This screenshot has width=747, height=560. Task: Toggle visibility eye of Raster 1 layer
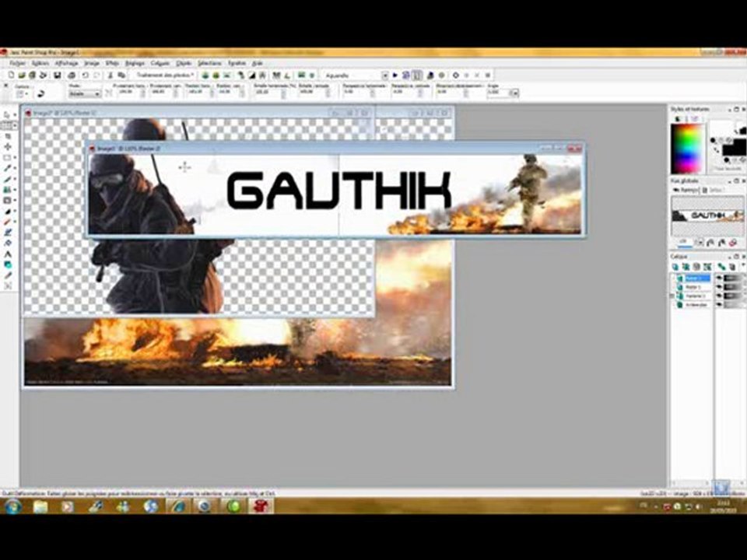[719, 287]
